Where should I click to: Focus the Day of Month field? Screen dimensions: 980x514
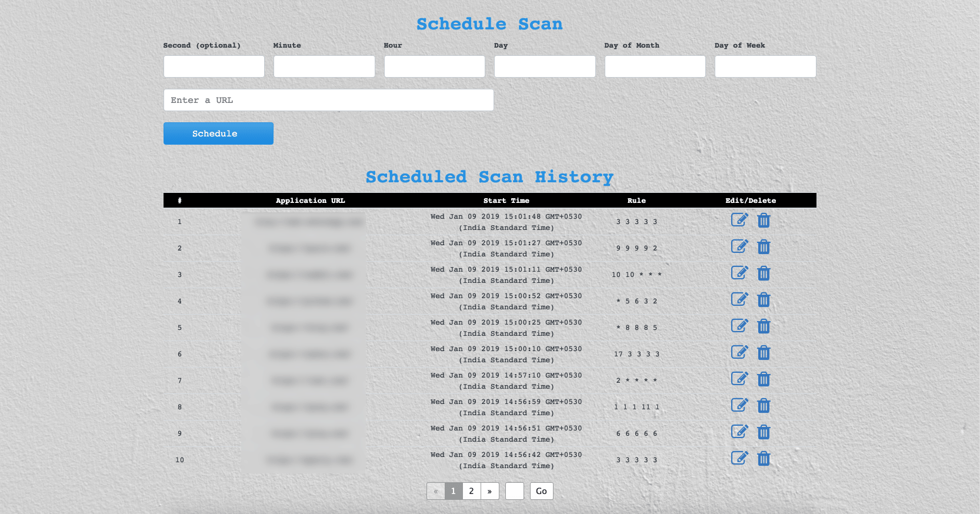tap(655, 66)
